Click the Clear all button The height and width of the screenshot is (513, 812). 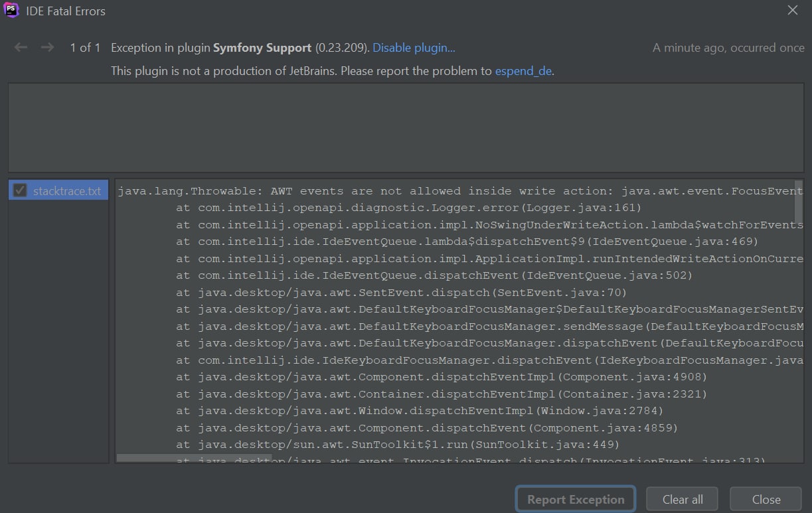(682, 499)
